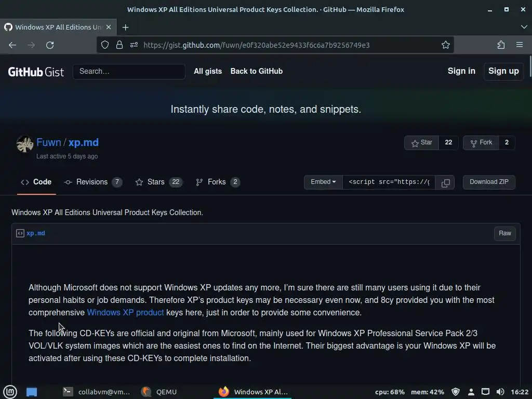Click the forward navigation arrow

click(31, 45)
